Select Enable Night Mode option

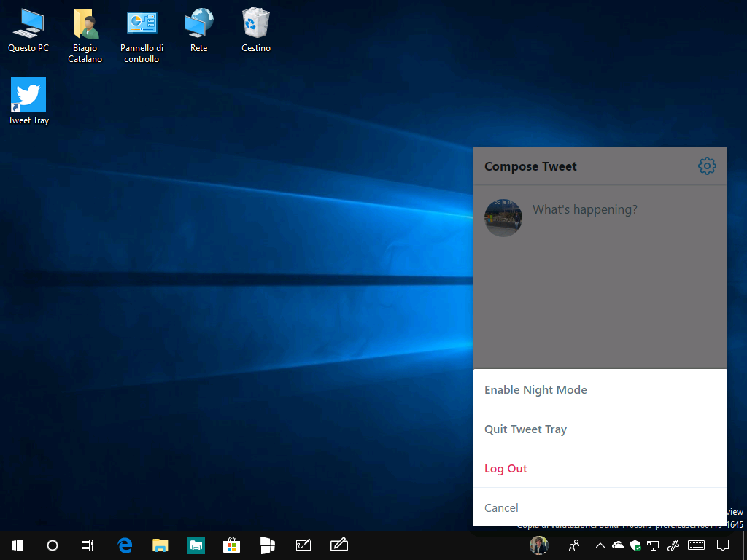600,389
